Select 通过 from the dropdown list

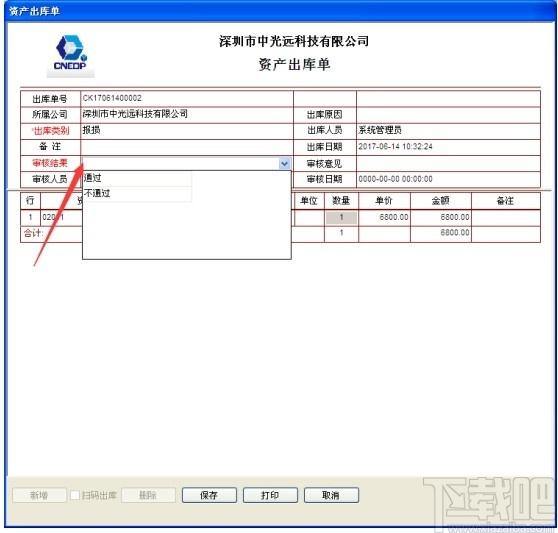pos(137,178)
